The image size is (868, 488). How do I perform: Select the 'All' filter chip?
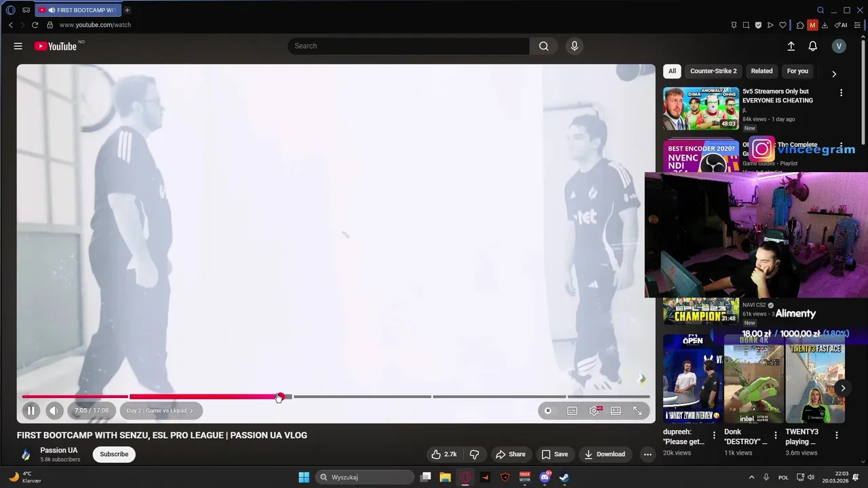672,71
